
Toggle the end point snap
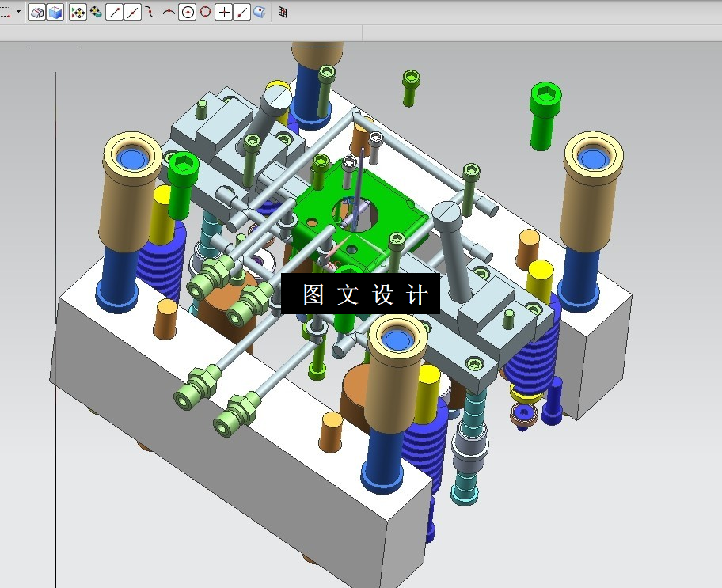[x=114, y=13]
